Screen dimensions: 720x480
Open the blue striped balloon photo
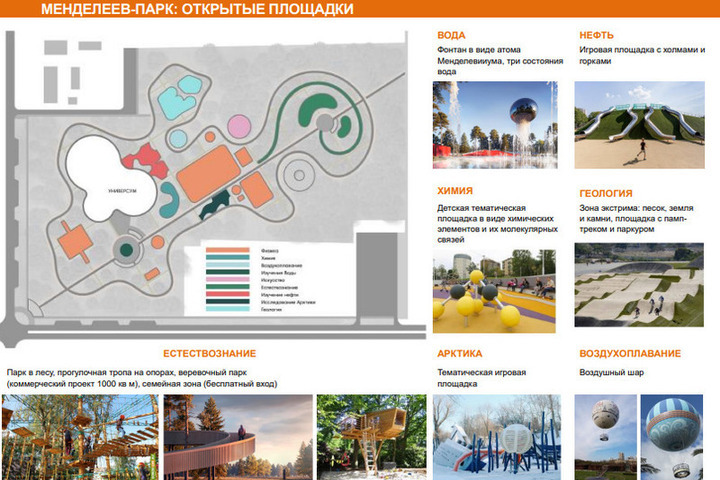tap(672, 437)
